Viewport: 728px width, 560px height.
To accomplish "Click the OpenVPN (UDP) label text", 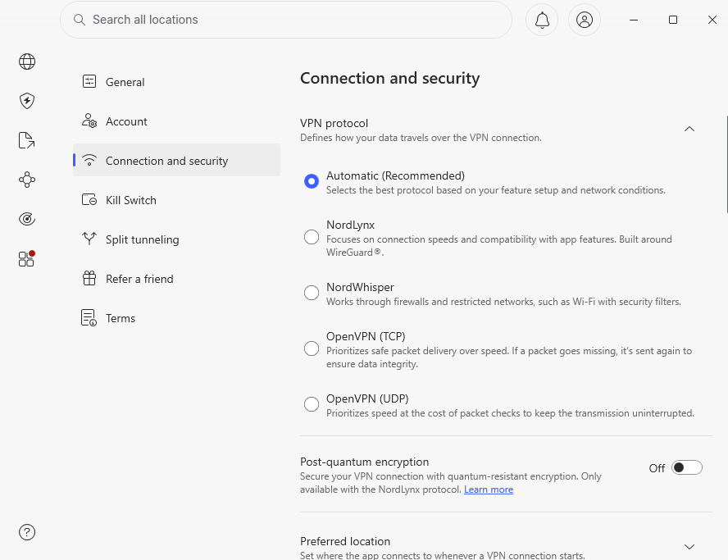I will click(368, 398).
